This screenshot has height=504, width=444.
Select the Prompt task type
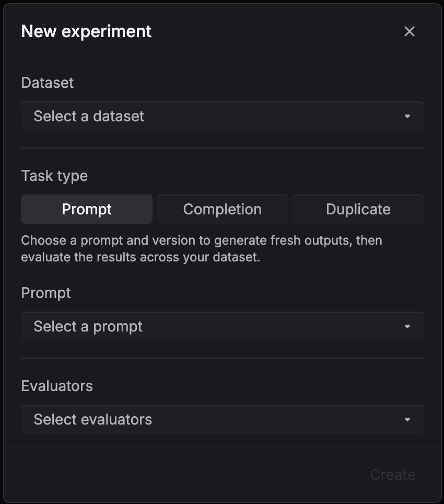point(87,209)
